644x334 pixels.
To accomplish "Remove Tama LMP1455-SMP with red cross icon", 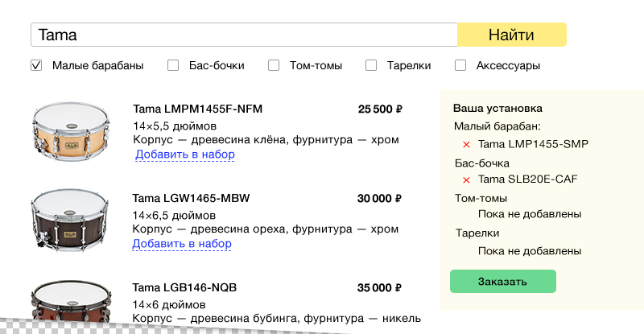I will (466, 145).
